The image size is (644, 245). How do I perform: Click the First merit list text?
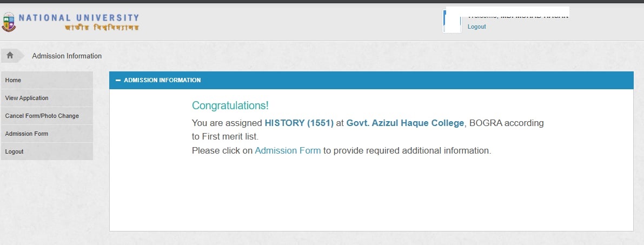(x=230, y=136)
